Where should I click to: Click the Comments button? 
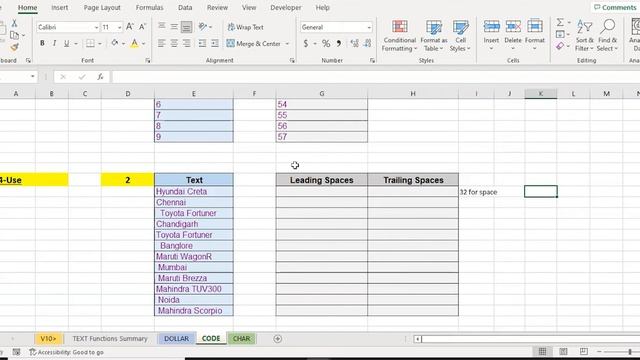(x=615, y=7)
